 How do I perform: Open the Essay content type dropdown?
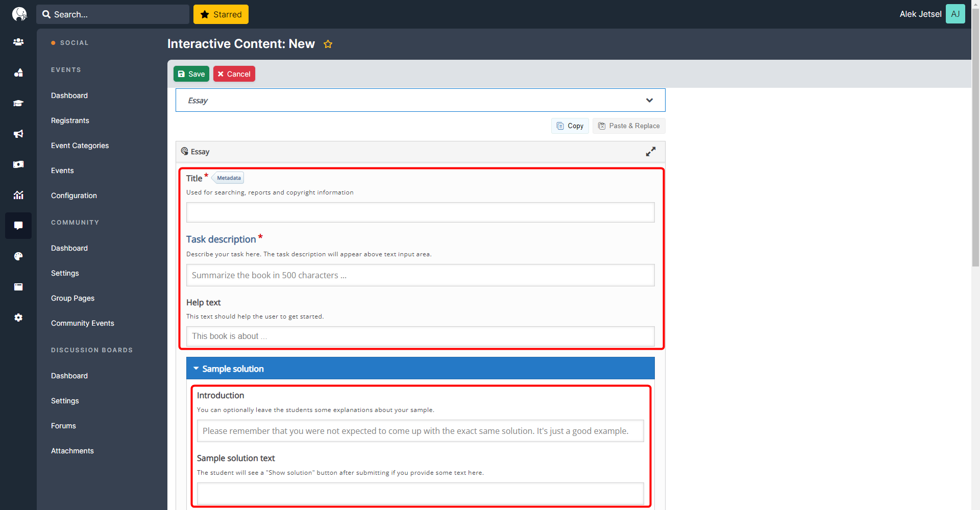(x=421, y=100)
